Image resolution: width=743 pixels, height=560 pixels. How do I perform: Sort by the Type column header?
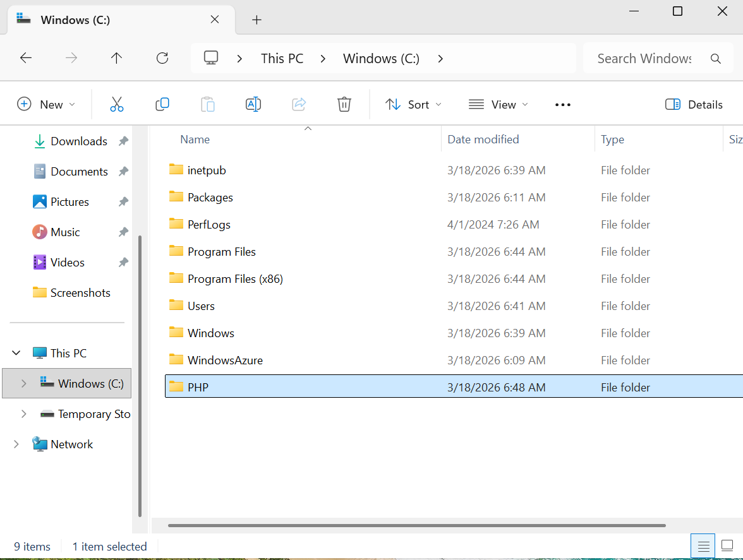coord(612,139)
